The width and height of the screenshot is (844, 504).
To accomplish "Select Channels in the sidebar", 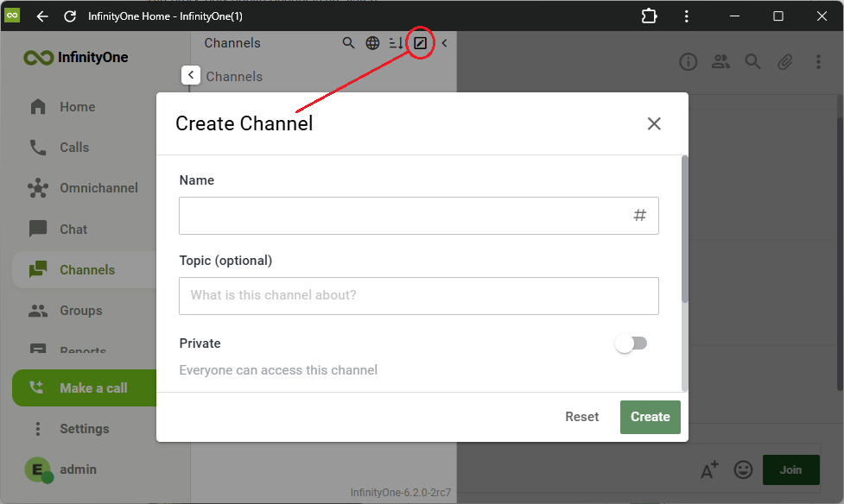I will pos(86,269).
